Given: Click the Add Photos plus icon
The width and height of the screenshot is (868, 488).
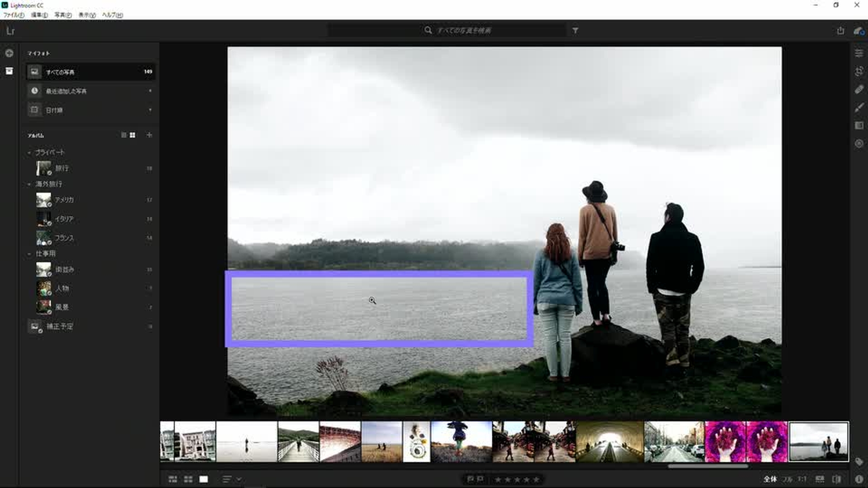Looking at the screenshot, I should [9, 53].
